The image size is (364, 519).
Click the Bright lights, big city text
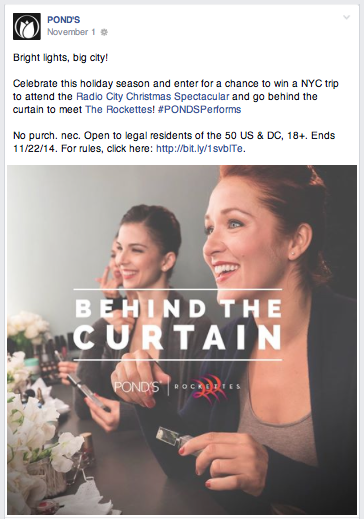click(x=60, y=57)
